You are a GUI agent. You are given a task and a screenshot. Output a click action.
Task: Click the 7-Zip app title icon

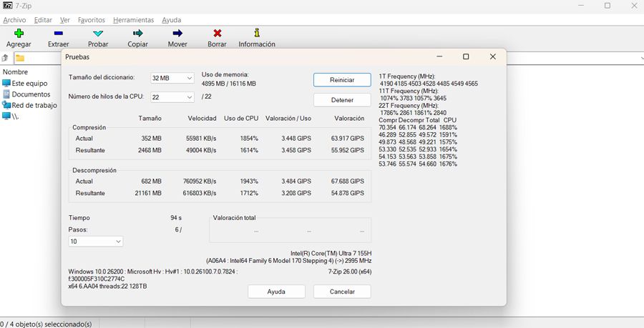7,5
